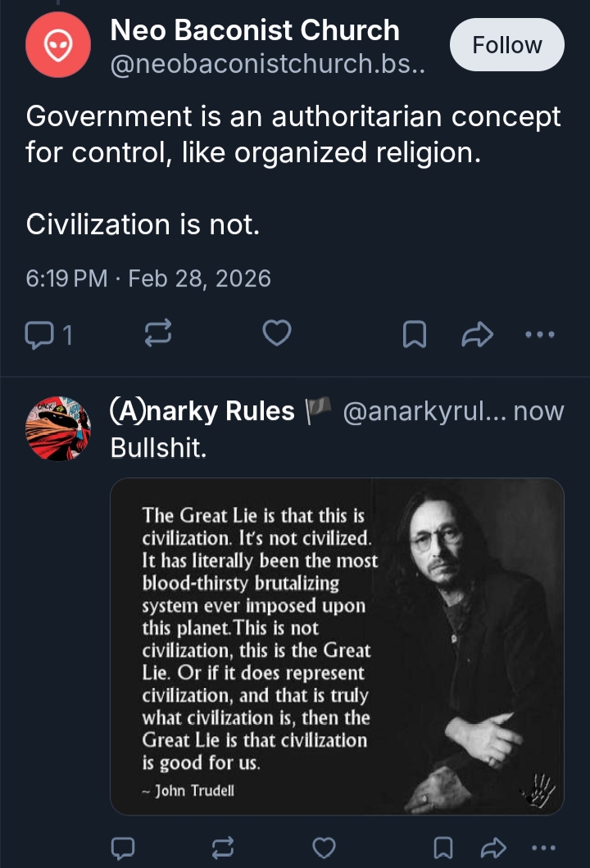The height and width of the screenshot is (868, 590).
Task: Open the @neobaconistchurch handle
Action: [267, 64]
